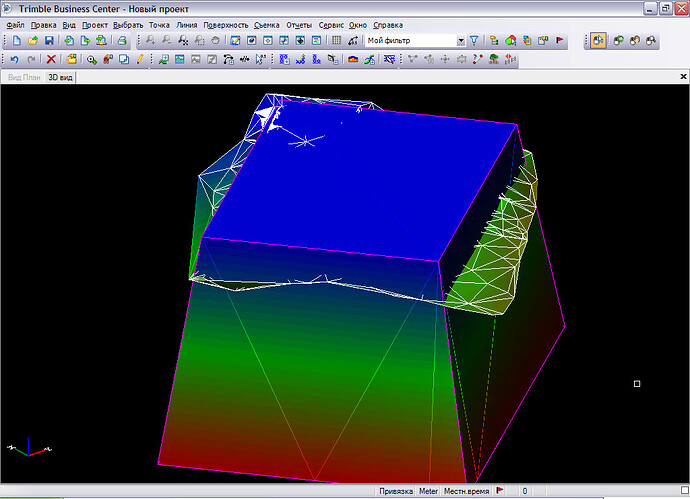This screenshot has height=499, width=690.
Task: Open the Поверхность menu
Action: pos(226,25)
